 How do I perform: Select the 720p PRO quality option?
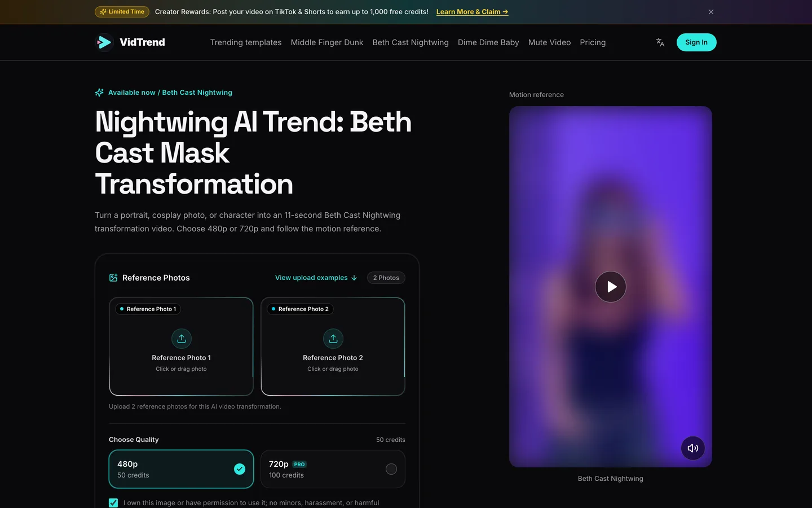pyautogui.click(x=333, y=469)
